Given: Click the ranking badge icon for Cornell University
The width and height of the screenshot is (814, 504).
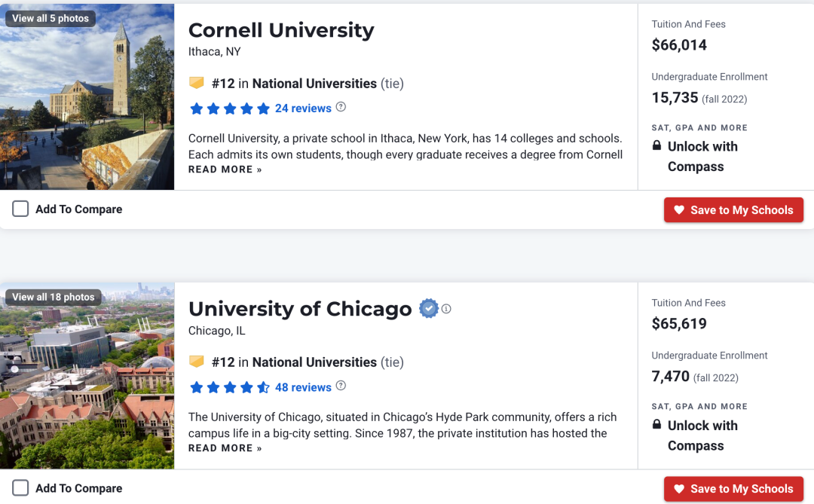Looking at the screenshot, I should pyautogui.click(x=197, y=83).
